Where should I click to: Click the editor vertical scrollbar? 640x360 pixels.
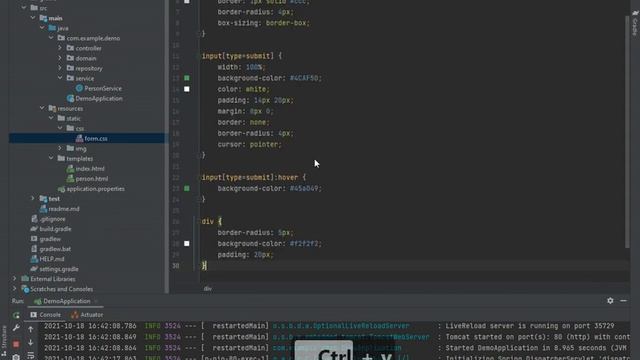tap(627, 131)
